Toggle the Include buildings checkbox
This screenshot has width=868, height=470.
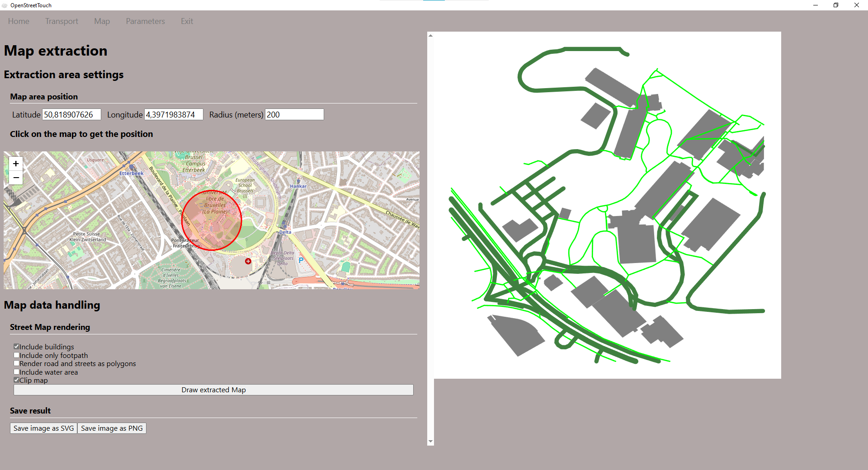click(16, 347)
